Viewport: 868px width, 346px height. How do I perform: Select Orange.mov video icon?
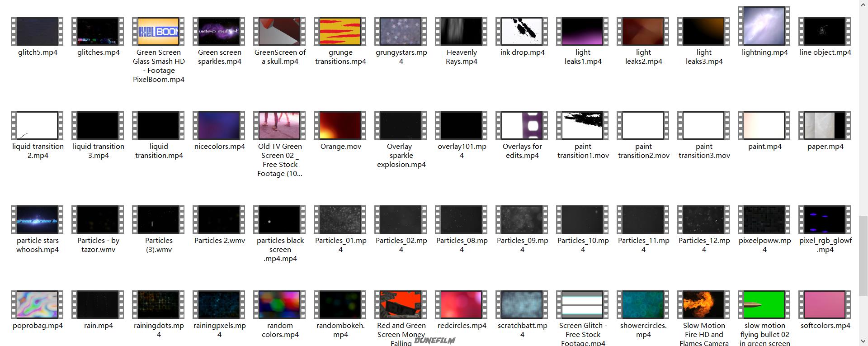[x=340, y=126]
